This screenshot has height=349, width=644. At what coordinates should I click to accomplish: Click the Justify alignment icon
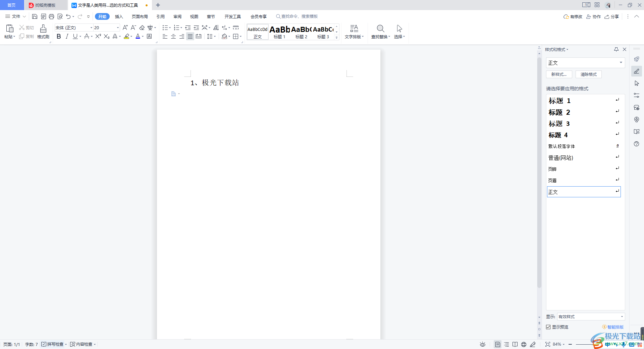pyautogui.click(x=190, y=36)
